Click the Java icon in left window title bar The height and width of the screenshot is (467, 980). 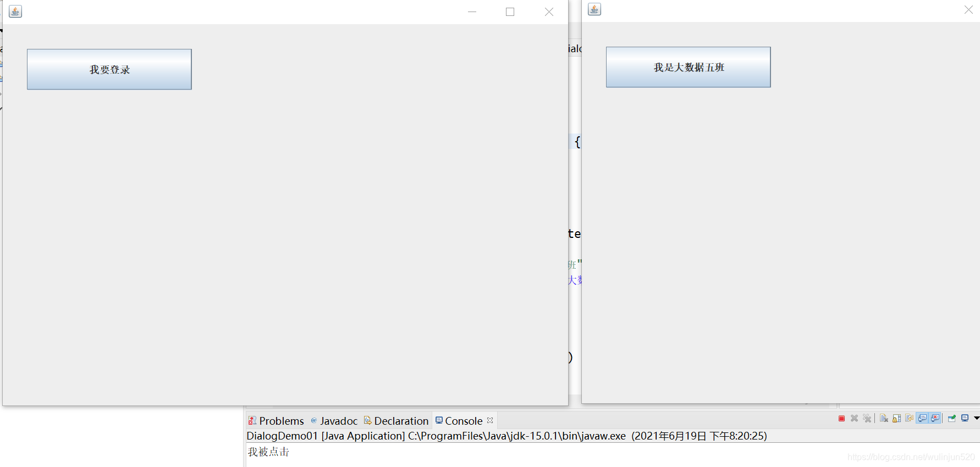coord(15,11)
